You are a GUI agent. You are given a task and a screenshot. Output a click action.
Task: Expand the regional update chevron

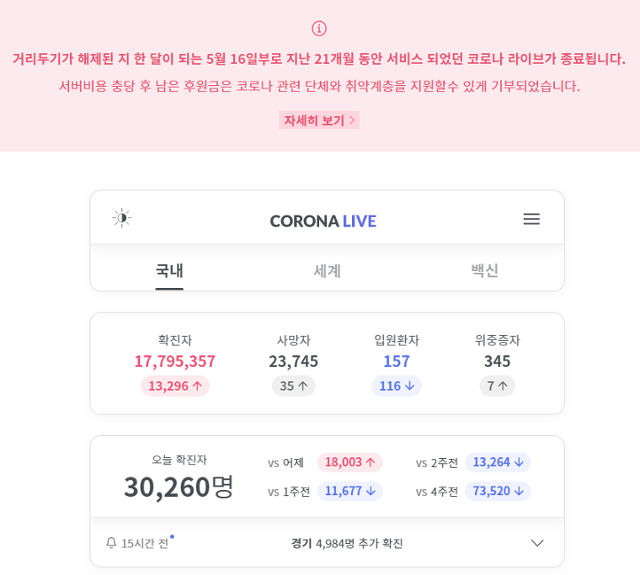[x=537, y=543]
